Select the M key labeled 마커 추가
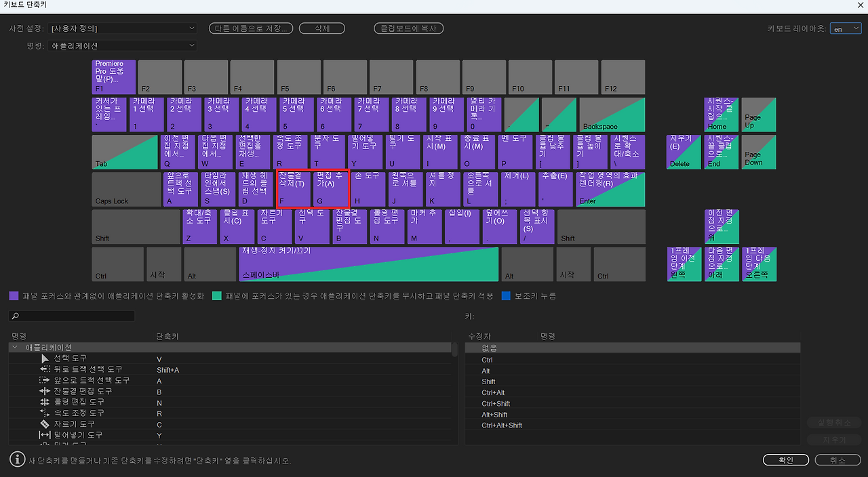This screenshot has height=477, width=868. pos(425,227)
